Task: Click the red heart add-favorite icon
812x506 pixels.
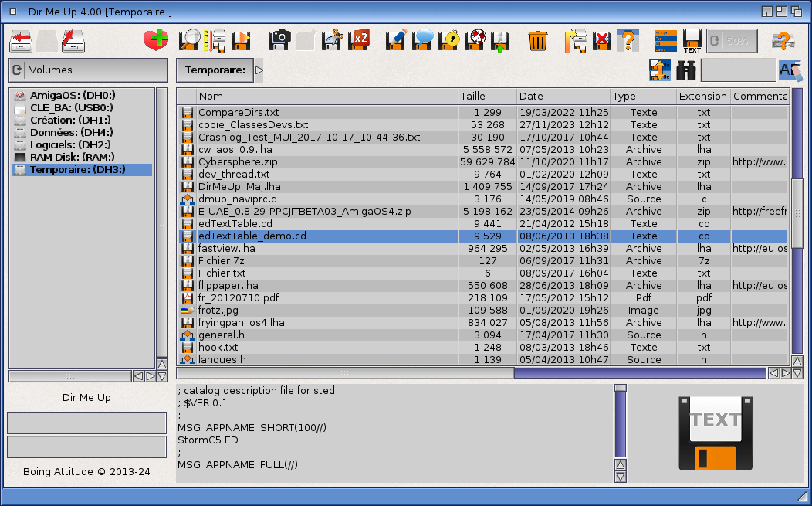Action: [156, 39]
